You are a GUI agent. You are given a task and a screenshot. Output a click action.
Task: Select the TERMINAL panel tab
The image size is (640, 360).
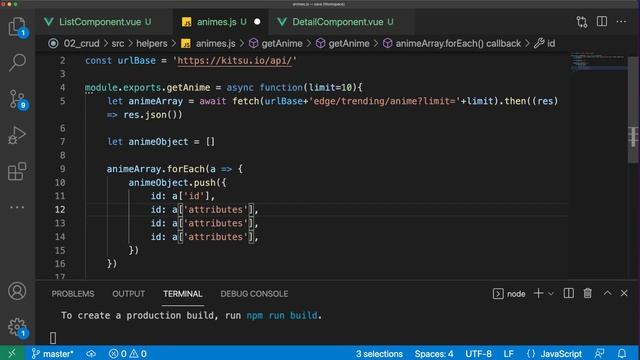183,294
